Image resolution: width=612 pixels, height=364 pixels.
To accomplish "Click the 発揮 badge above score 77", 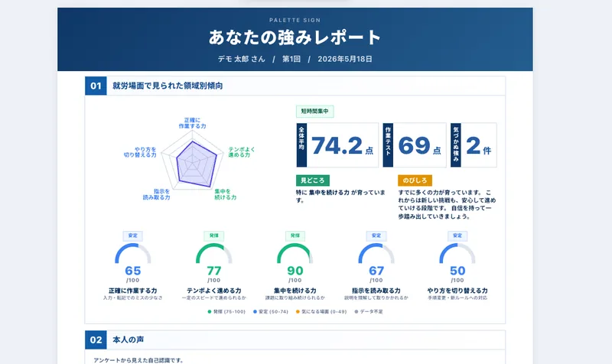I will (x=214, y=236).
